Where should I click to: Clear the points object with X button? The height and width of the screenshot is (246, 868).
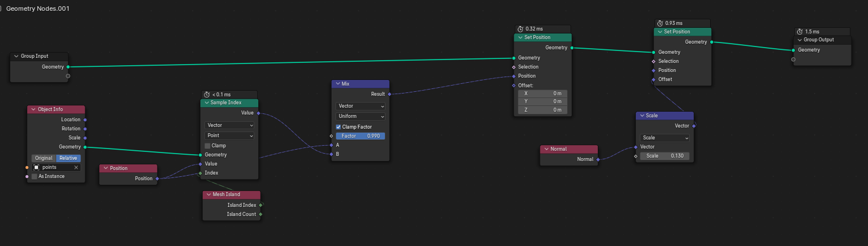pyautogui.click(x=76, y=168)
